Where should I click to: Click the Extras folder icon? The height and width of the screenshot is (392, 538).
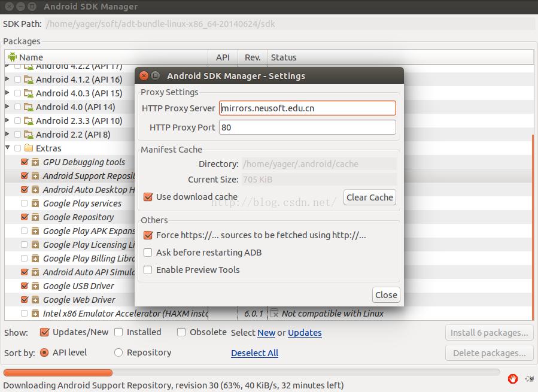click(28, 148)
